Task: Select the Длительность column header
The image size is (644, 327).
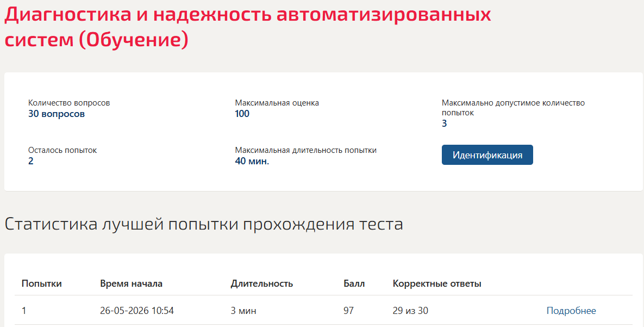Action: [261, 283]
